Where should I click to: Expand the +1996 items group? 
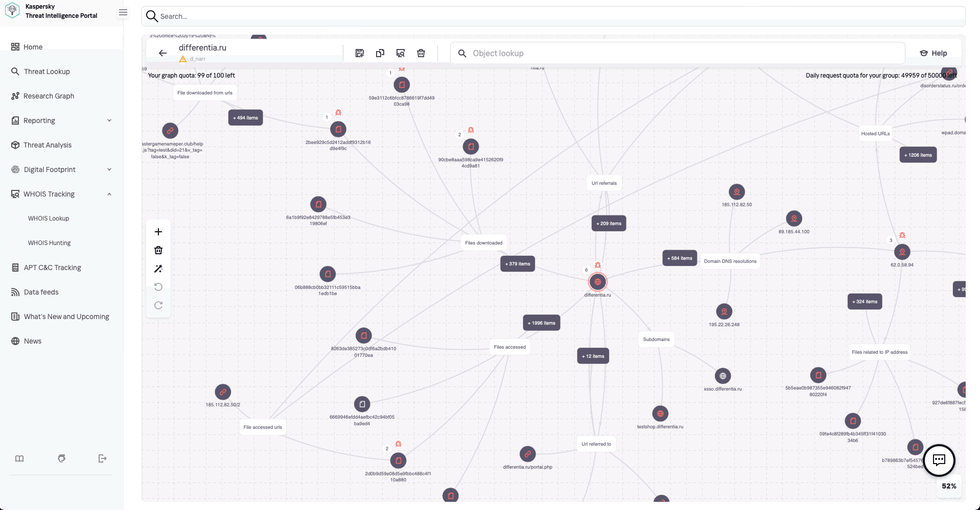[542, 323]
